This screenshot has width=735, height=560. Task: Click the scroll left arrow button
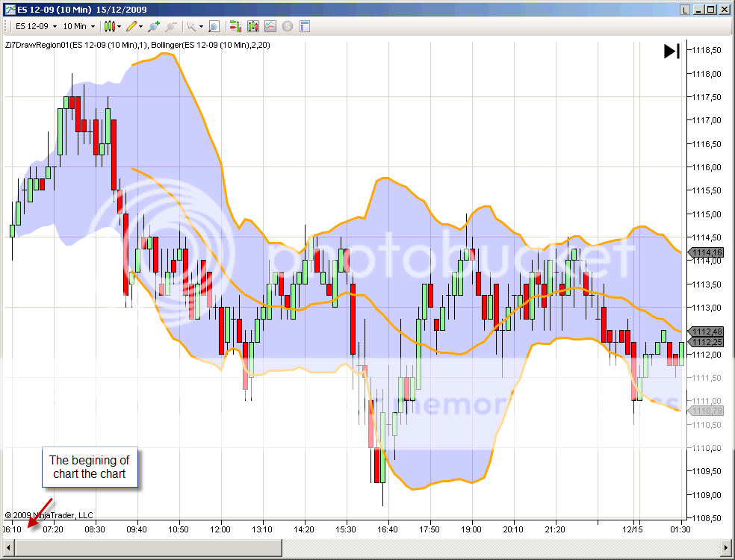[7, 548]
